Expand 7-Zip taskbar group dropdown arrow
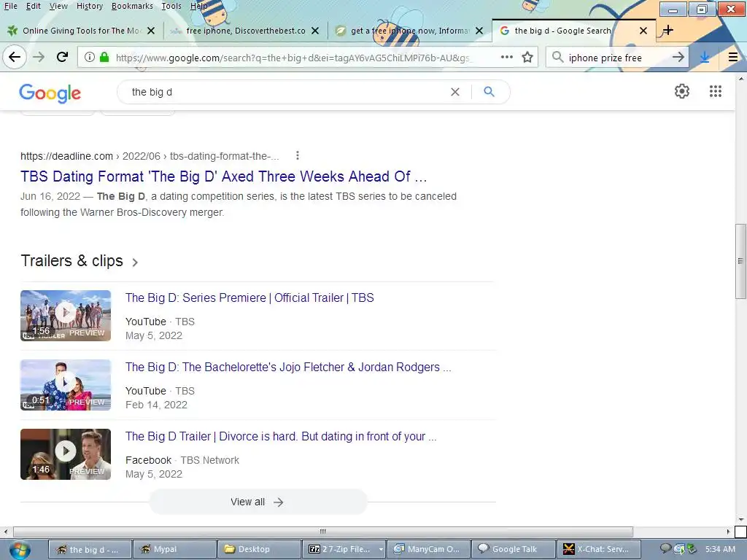The height and width of the screenshot is (560, 747). click(381, 549)
